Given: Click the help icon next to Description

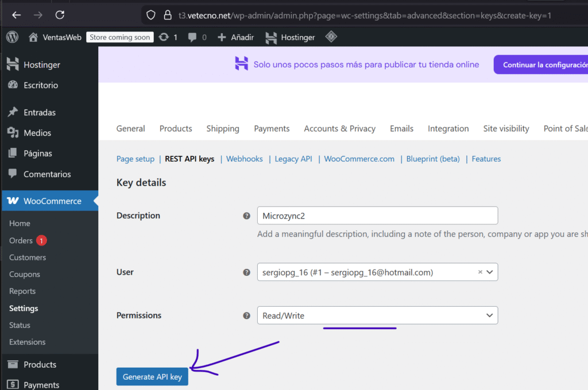Looking at the screenshot, I should coord(246,216).
